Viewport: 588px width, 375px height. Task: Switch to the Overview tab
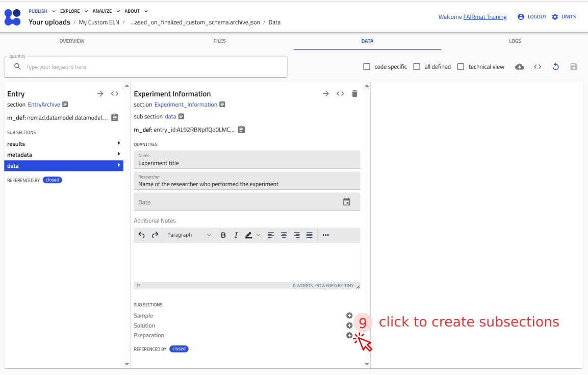(72, 41)
